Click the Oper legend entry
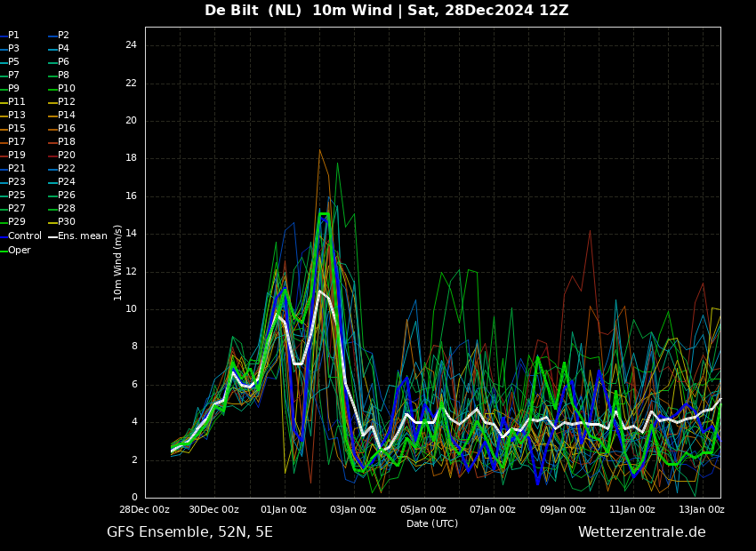 (20, 251)
